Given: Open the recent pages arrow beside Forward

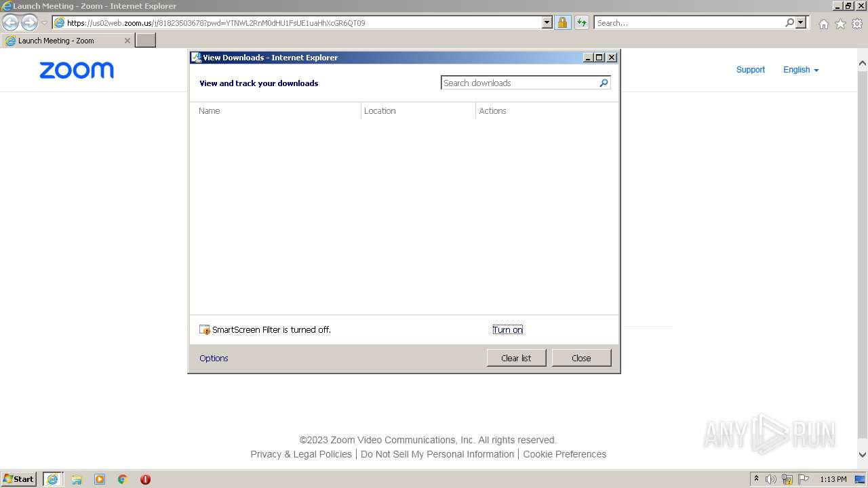Looking at the screenshot, I should coord(44,23).
